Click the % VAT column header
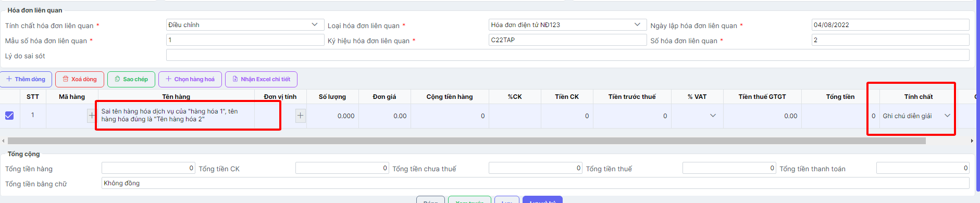This screenshot has height=203, width=980. click(x=697, y=96)
